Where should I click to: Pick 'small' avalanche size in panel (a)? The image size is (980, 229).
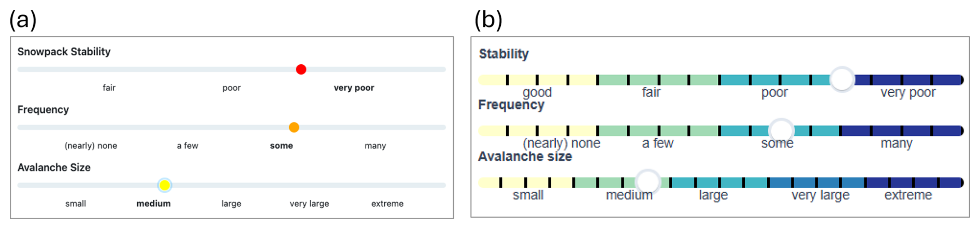[76, 204]
